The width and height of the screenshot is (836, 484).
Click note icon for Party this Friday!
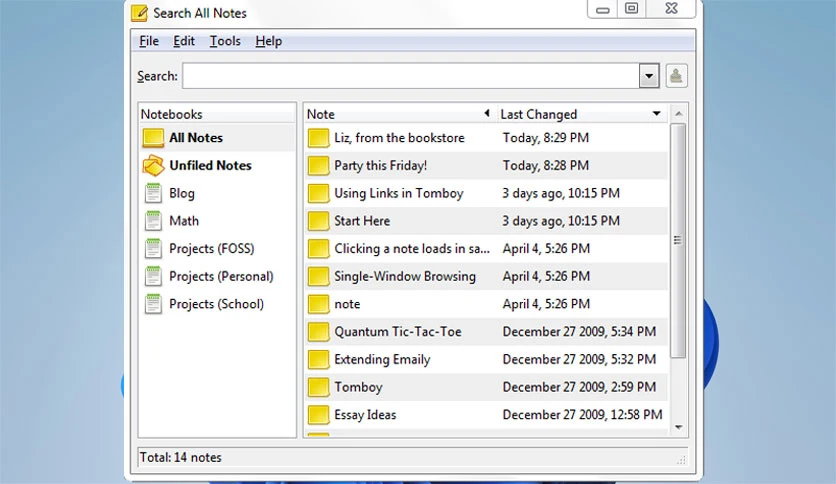click(x=318, y=165)
